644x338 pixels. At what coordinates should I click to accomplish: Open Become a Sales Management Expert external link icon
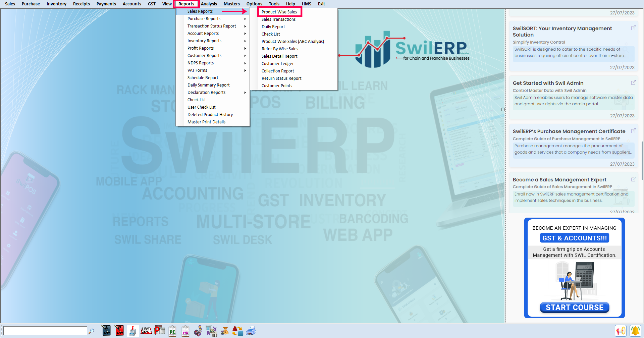[633, 179]
